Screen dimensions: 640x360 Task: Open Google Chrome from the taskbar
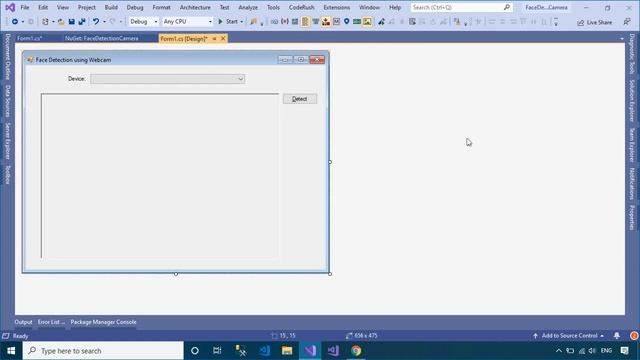(356, 351)
